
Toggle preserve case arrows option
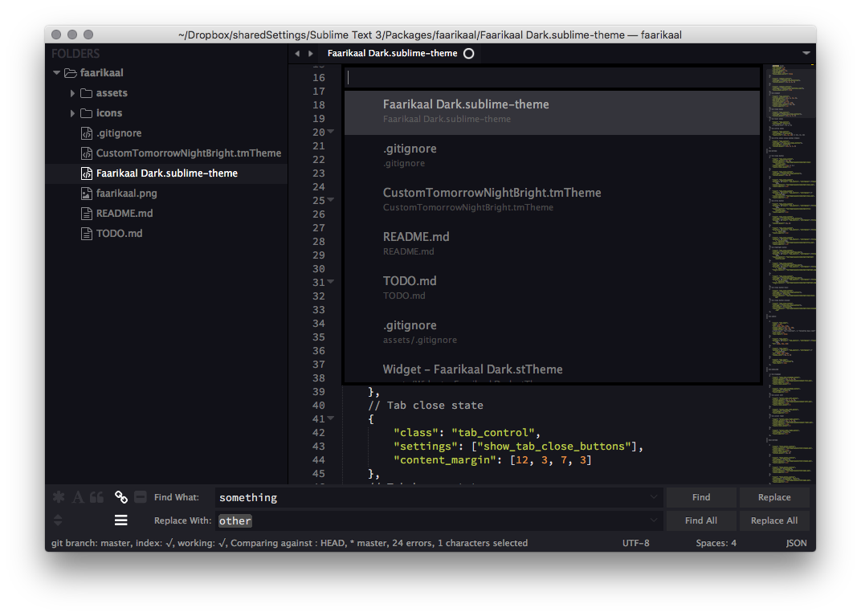(x=58, y=520)
